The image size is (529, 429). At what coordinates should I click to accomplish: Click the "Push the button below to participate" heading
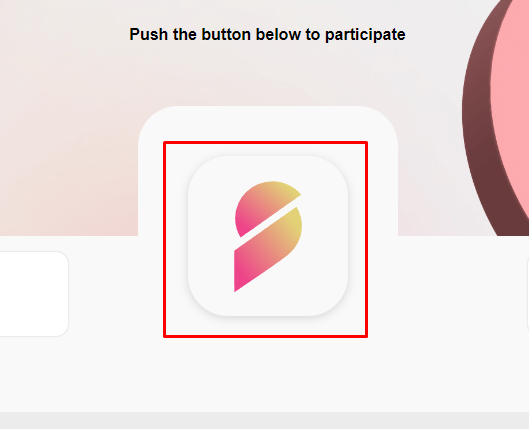click(x=267, y=34)
